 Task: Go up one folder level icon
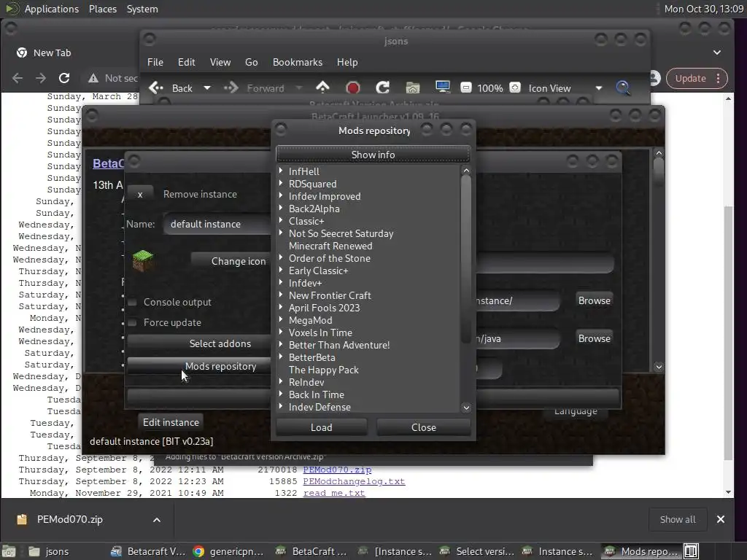[x=322, y=87]
